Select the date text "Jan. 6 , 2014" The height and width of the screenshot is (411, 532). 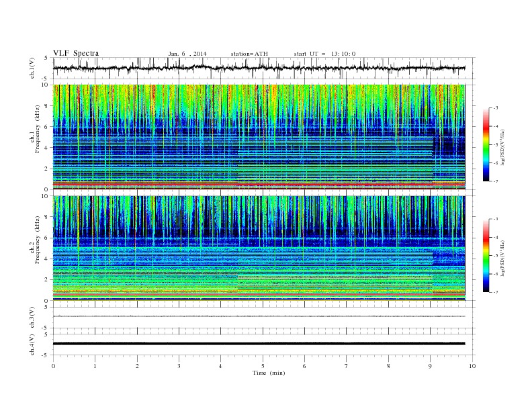pyautogui.click(x=187, y=54)
